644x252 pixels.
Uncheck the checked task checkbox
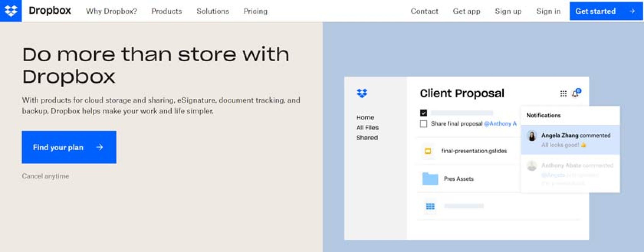click(x=423, y=113)
